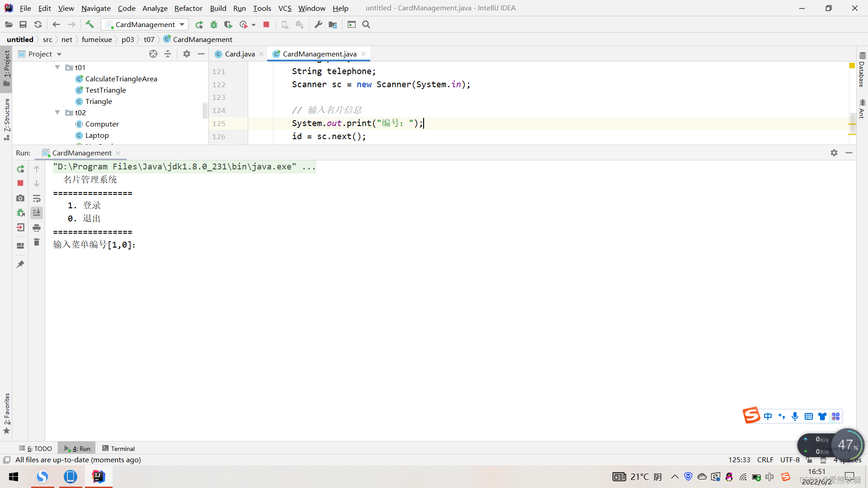Close the CardManagement.java editor tab
Viewport: 868px width, 488px height.
pyautogui.click(x=363, y=54)
